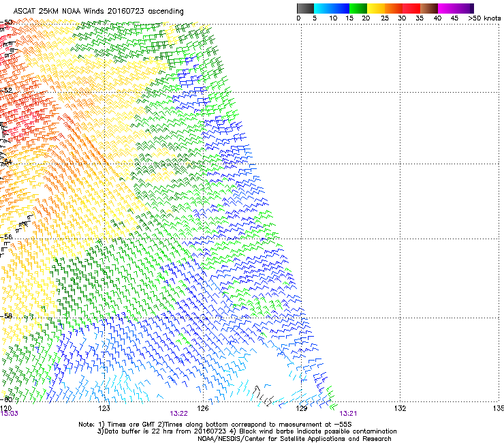The height and width of the screenshot is (443, 504).
Task: Select the dark purple 45-50 knots segment
Action: pos(464,8)
